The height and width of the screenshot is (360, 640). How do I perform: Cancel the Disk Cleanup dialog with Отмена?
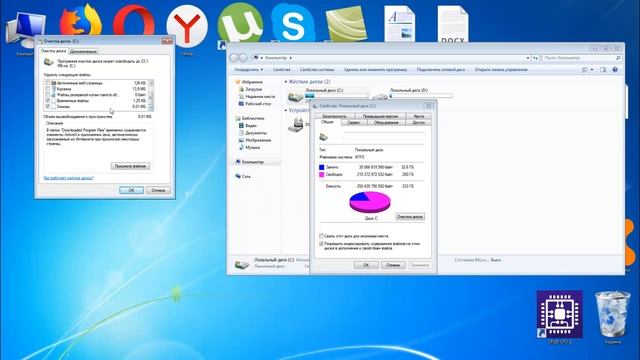click(158, 190)
